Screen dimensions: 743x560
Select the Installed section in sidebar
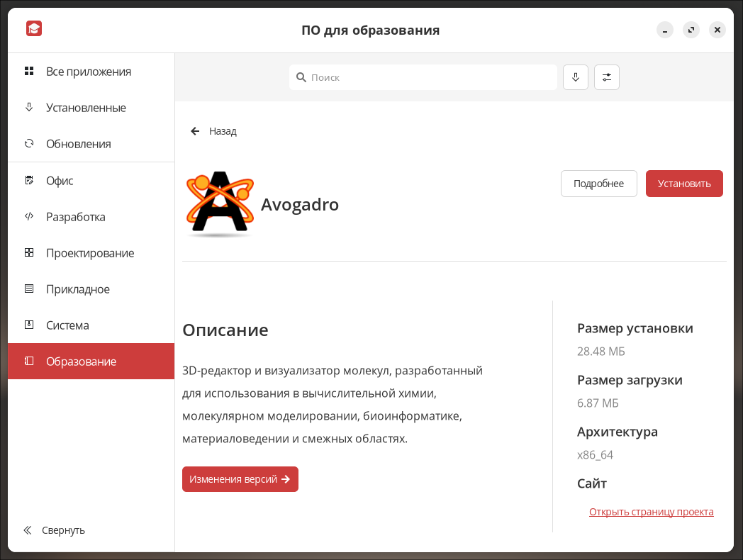pos(86,108)
